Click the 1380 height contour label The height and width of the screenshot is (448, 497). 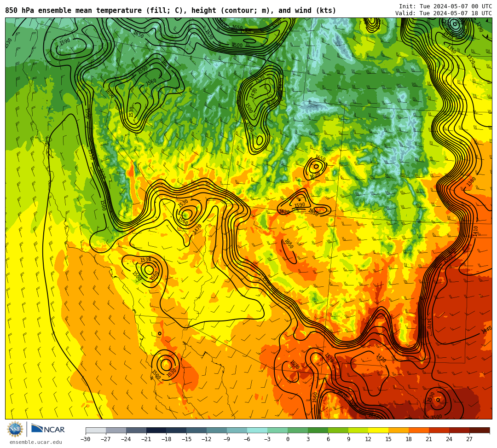coord(471,182)
